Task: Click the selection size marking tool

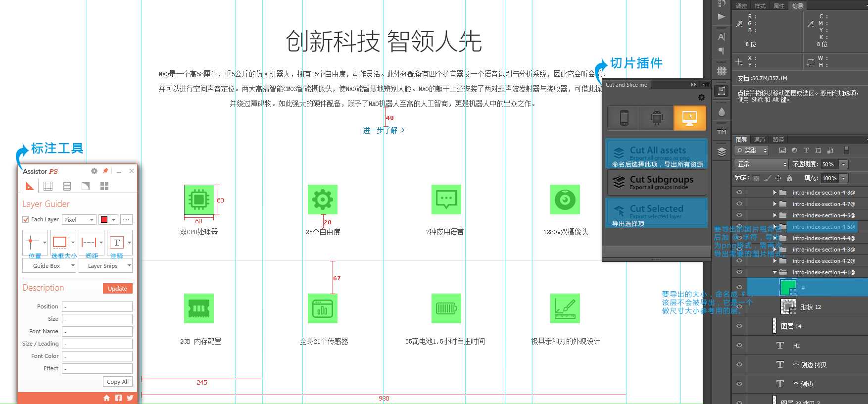Action: [60, 242]
